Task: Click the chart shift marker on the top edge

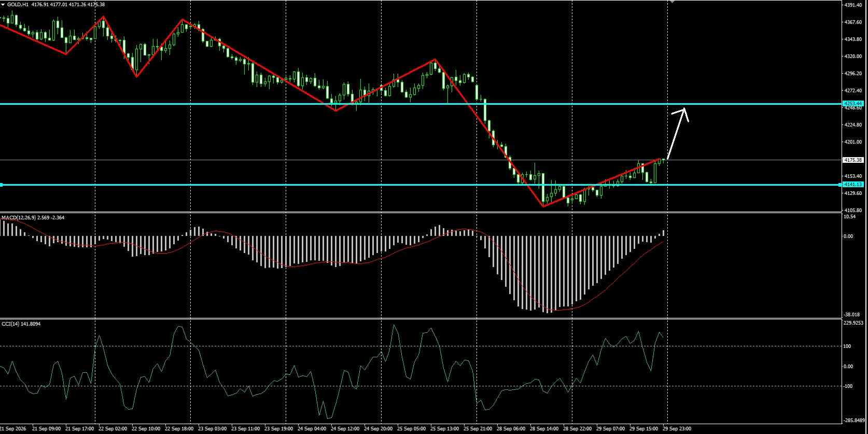Action: (673, 2)
